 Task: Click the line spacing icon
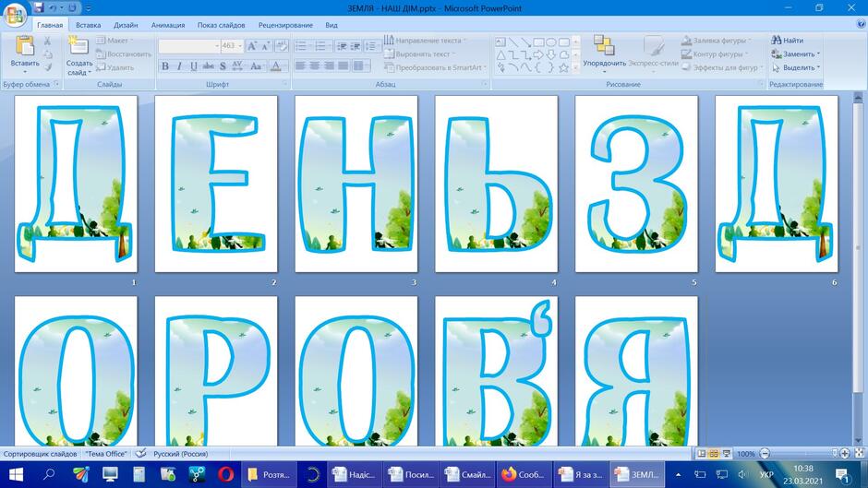point(371,46)
